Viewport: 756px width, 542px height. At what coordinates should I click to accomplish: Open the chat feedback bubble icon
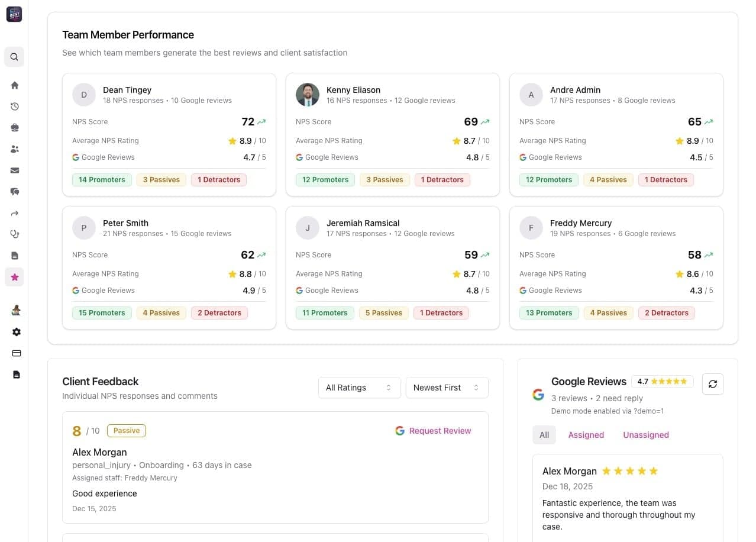coord(14,192)
